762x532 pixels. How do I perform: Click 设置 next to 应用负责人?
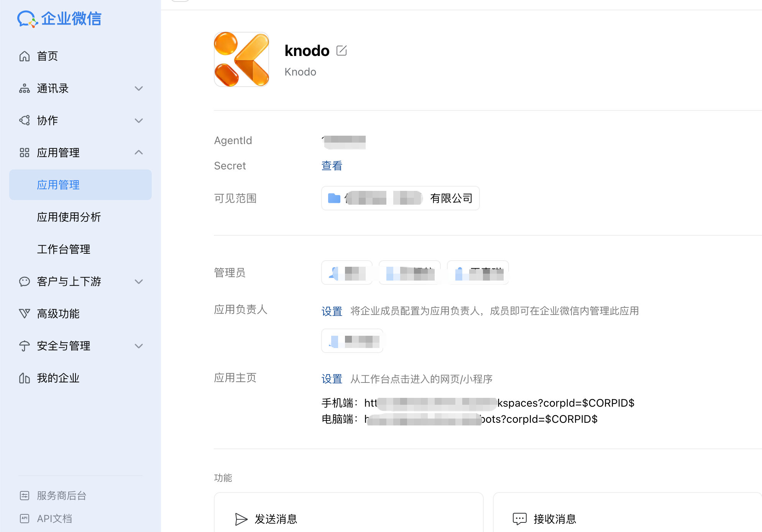(332, 311)
